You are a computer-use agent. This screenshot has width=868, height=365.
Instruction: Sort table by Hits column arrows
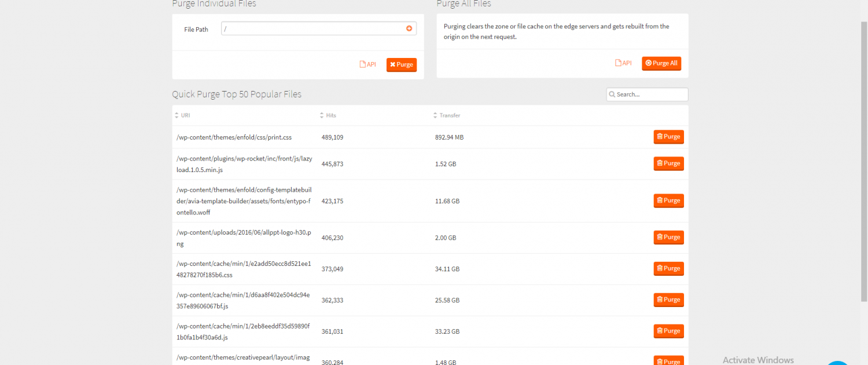[322, 115]
